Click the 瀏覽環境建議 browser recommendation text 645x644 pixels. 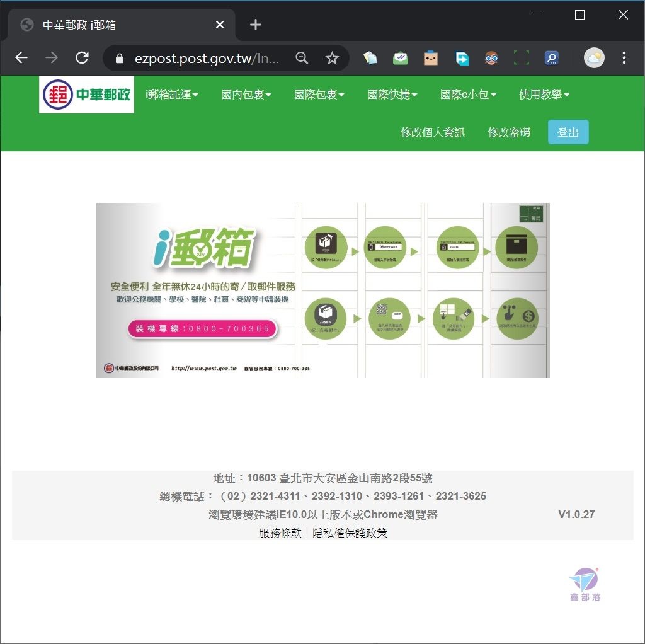pyautogui.click(x=323, y=514)
